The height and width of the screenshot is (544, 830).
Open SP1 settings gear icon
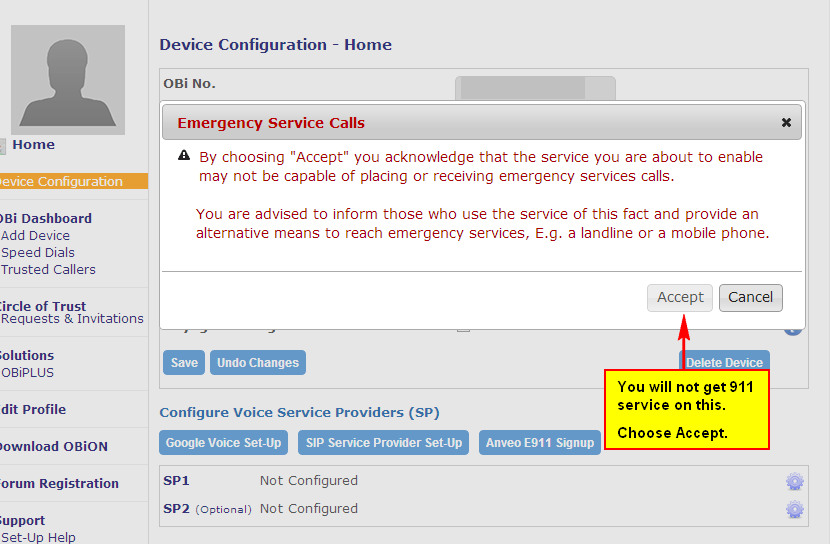pos(794,482)
